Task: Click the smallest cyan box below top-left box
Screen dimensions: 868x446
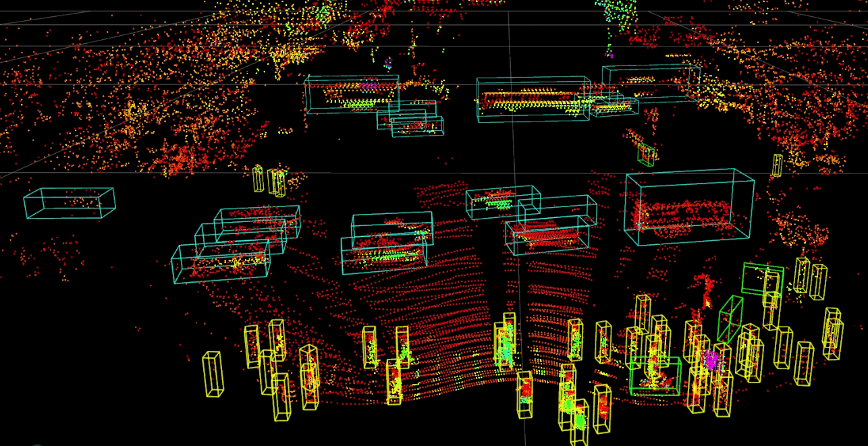Action: coord(417,126)
